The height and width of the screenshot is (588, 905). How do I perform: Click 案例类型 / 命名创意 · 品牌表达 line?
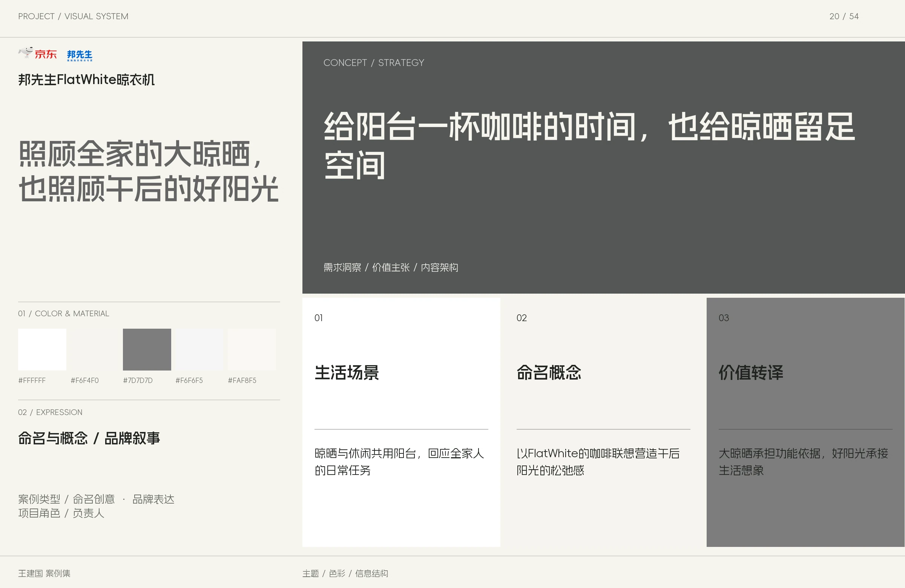click(96, 499)
